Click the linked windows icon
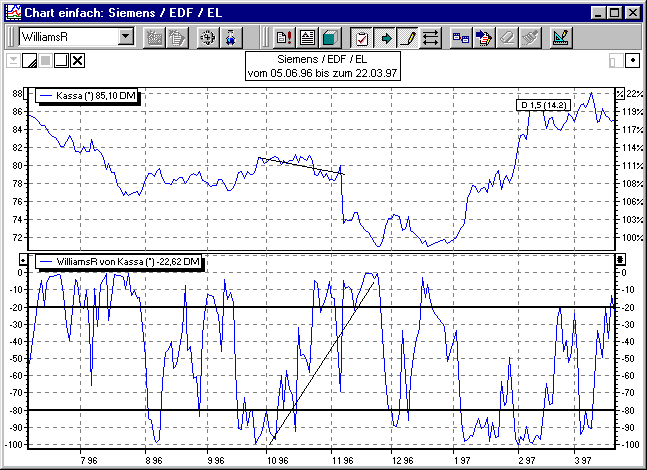This screenshot has height=470, width=647. point(461,38)
